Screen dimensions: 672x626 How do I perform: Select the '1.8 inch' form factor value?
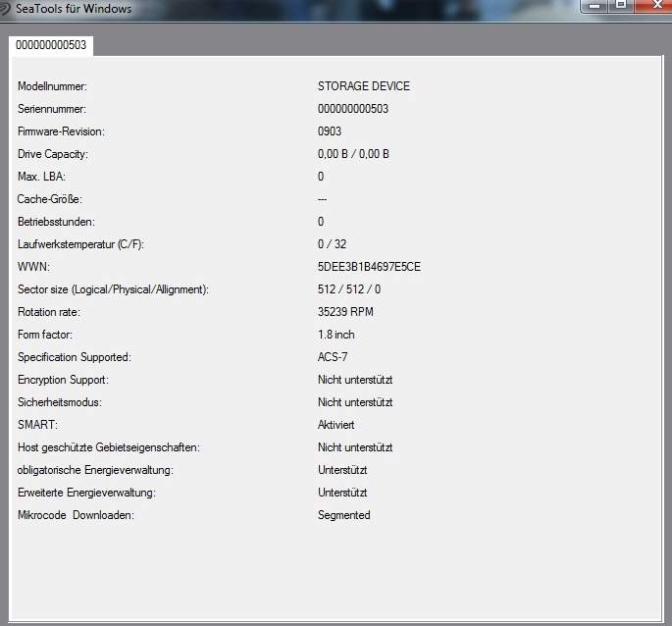336,335
